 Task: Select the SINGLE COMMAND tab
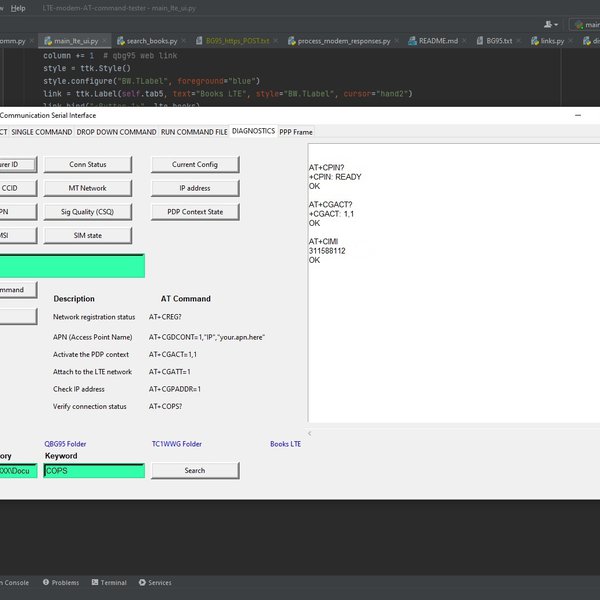click(x=42, y=132)
